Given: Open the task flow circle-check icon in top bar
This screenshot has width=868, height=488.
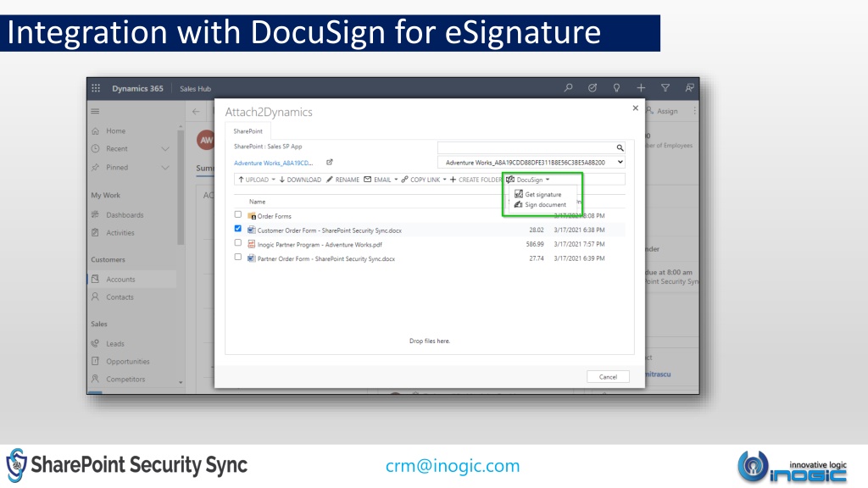Looking at the screenshot, I should tap(593, 88).
